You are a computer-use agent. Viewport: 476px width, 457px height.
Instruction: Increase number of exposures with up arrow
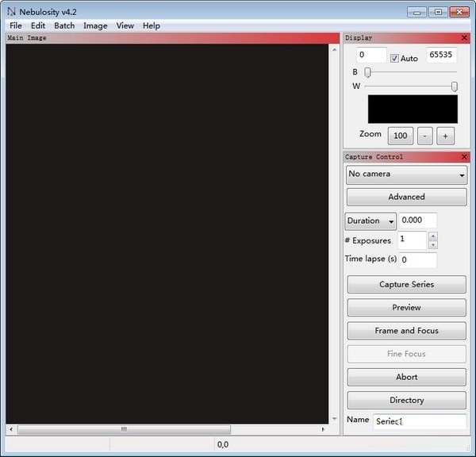coord(433,236)
